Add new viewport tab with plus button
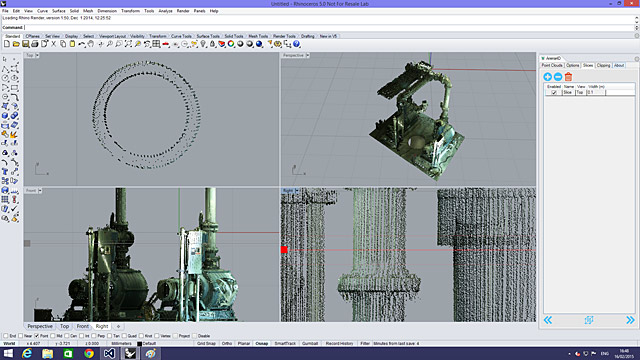The width and height of the screenshot is (640, 360). pos(118,327)
